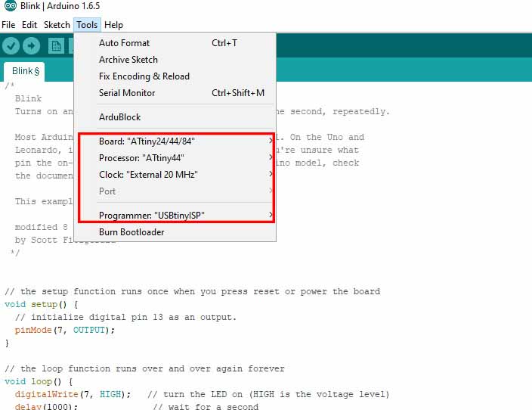Open the Sketch menu

click(x=57, y=25)
